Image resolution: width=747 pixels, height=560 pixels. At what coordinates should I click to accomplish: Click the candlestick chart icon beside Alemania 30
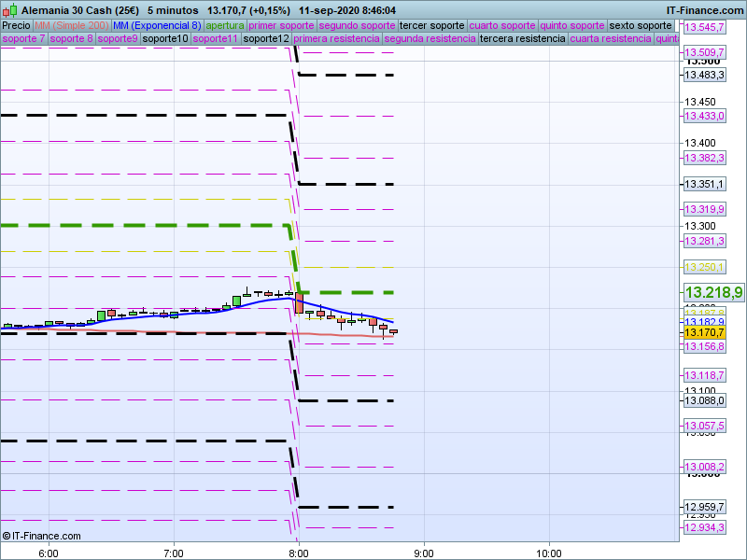click(9, 9)
